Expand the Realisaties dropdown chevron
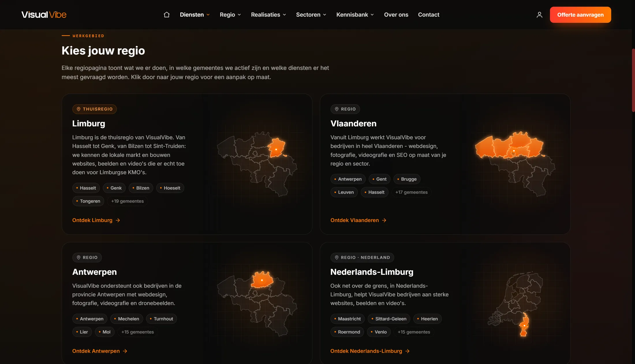Image resolution: width=635 pixels, height=364 pixels. [x=284, y=15]
